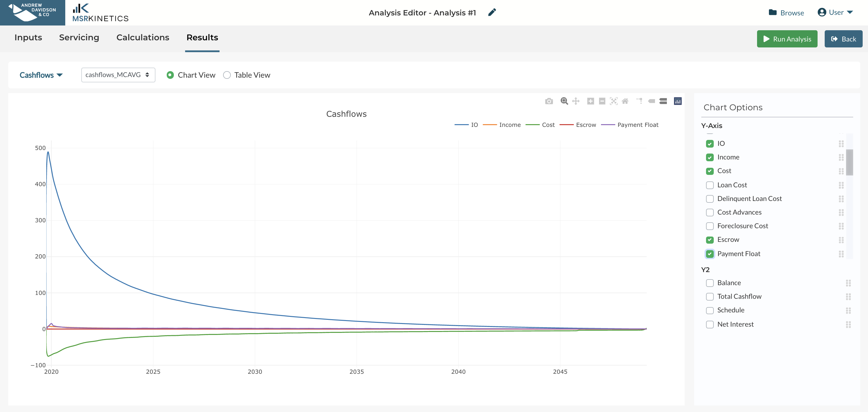Click drag handle next to Cost Advances
Screen dimensions: 868x412
point(841,213)
